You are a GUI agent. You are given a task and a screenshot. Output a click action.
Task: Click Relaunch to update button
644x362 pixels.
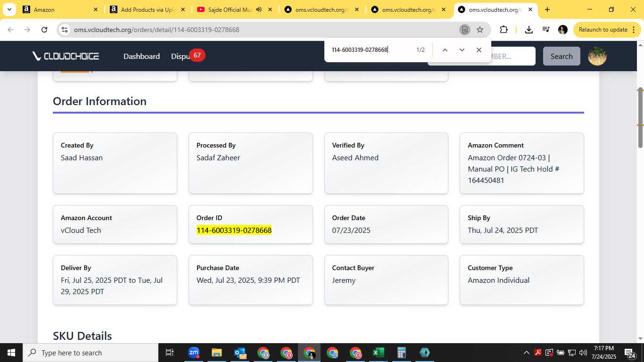click(603, 30)
